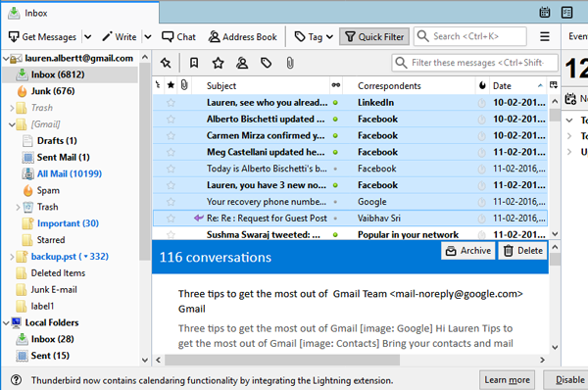This screenshot has height=390, width=588.
Task: Star the LinkedIn message
Action: 171,102
